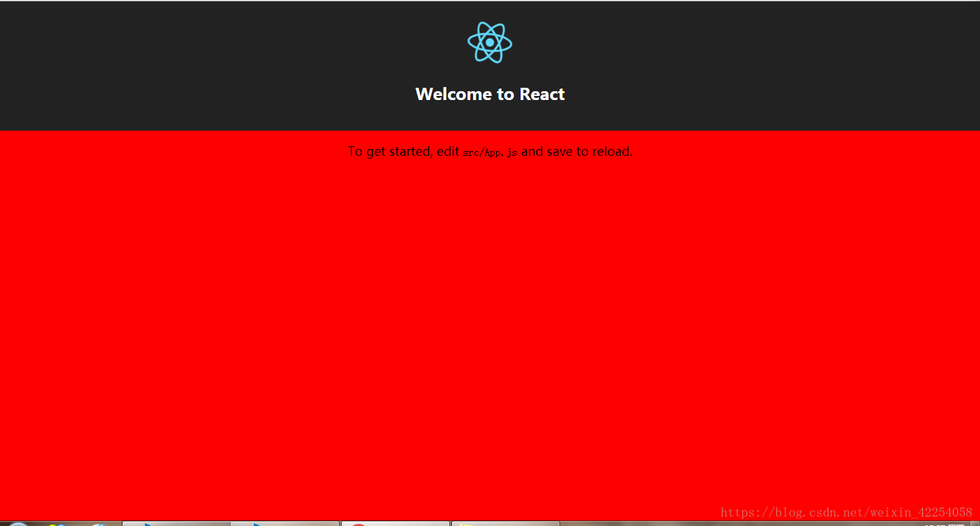This screenshot has width=980, height=526.
Task: Click the src/App.js code text
Action: click(x=490, y=152)
